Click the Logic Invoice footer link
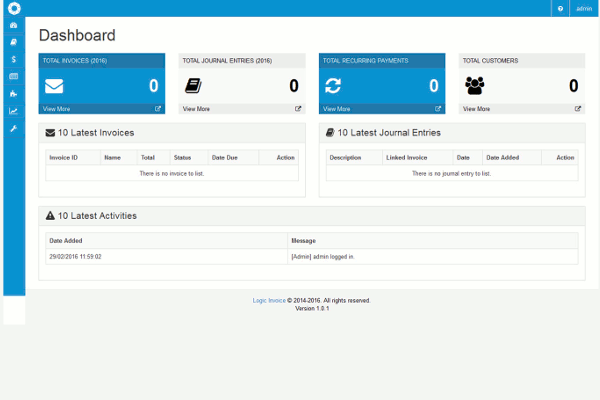The width and height of the screenshot is (600, 400). [268, 300]
